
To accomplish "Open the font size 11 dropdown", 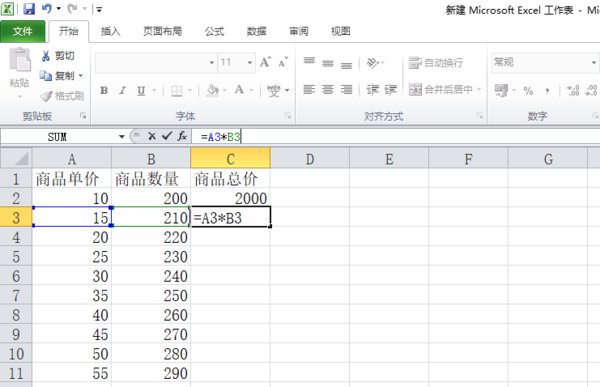I will tap(250, 62).
